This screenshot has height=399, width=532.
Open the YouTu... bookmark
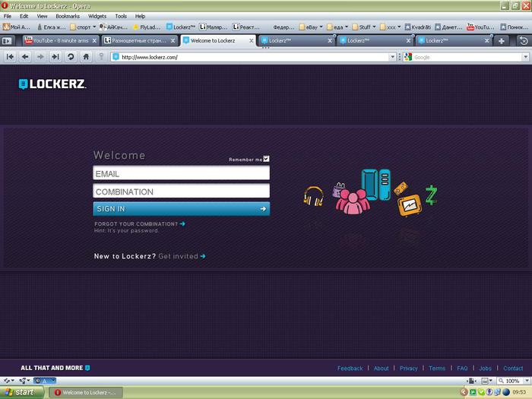[480, 27]
